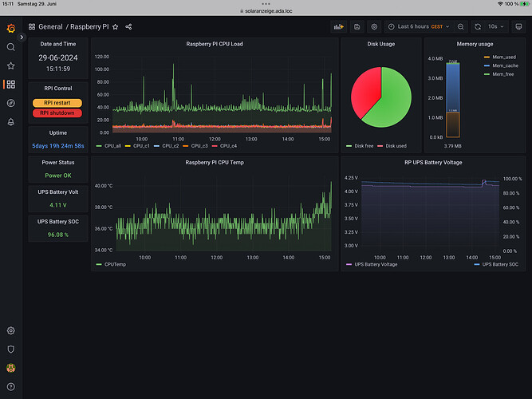532x399 pixels.
Task: Open the Help question mark icon
Action: pos(11,386)
